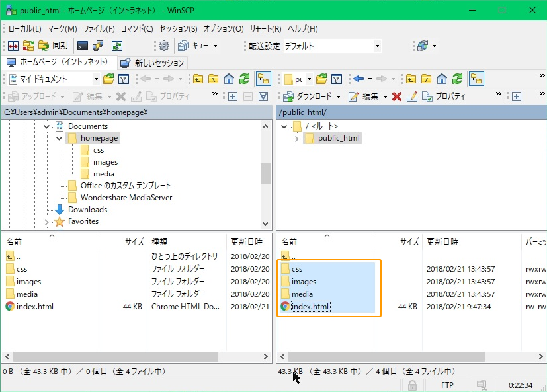Click the blue back arrow in remote panel
Screen dimensions: 547x392
[358, 79]
